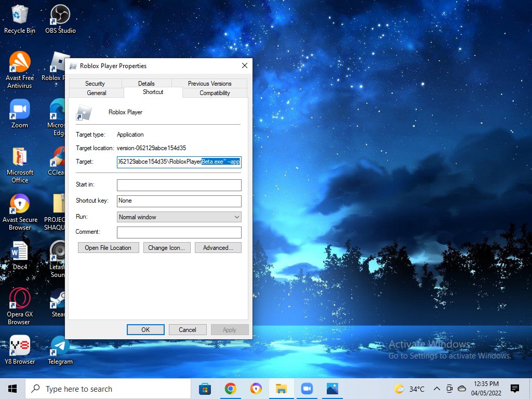The width and height of the screenshot is (532, 399).
Task: Open the Recycle Bin desktop icon
Action: [20, 19]
